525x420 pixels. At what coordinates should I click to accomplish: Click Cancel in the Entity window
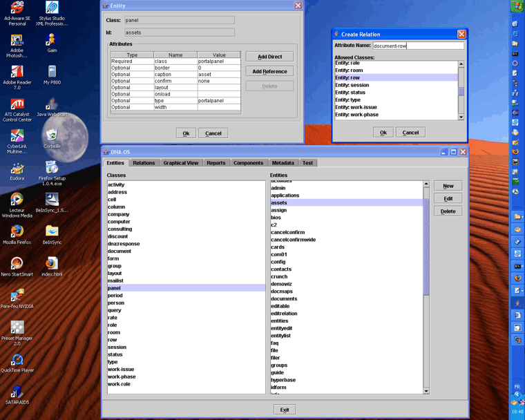click(213, 133)
